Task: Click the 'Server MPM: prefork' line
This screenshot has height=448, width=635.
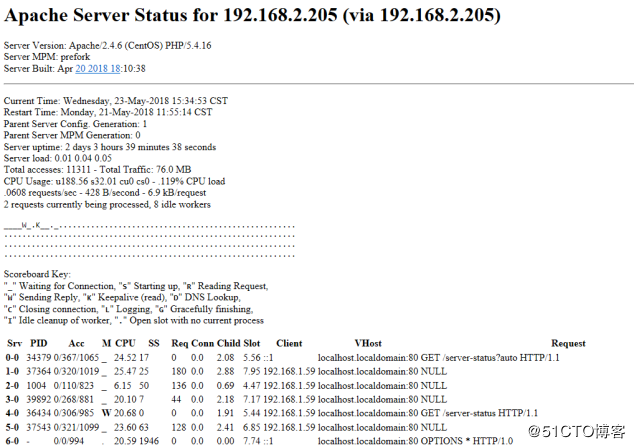Action: (47, 57)
